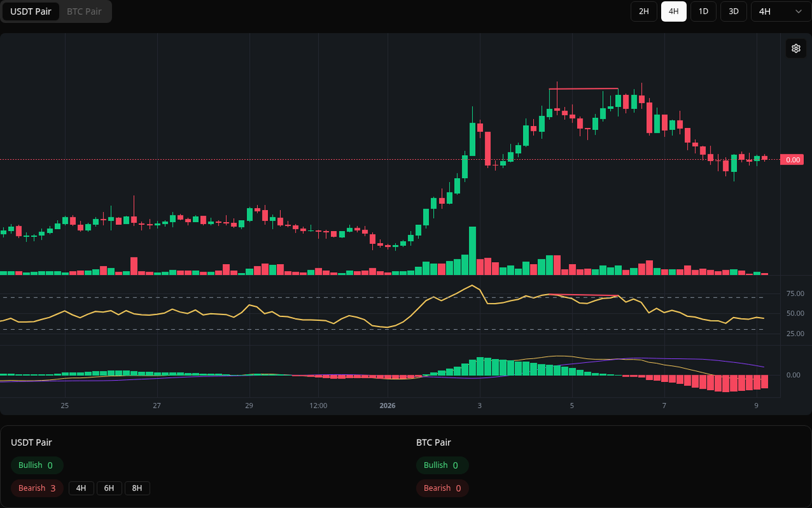
Task: Select the 6H signal filter chip
Action: (109, 488)
